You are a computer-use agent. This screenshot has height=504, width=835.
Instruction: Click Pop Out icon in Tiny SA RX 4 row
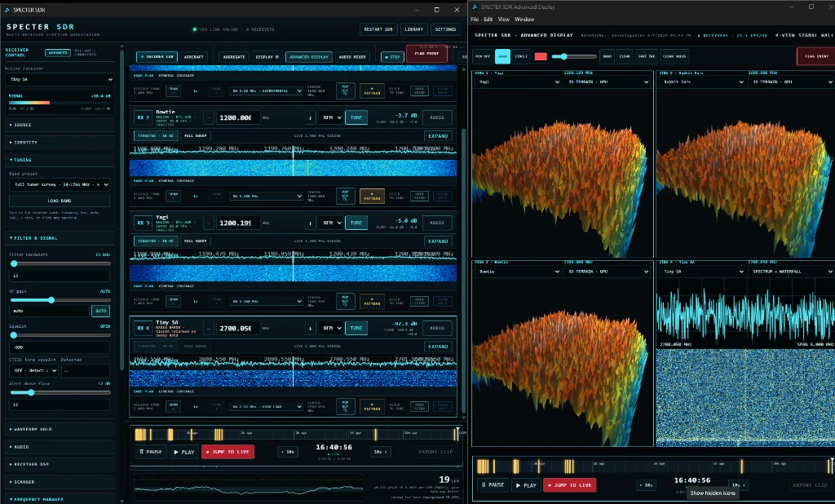click(345, 406)
